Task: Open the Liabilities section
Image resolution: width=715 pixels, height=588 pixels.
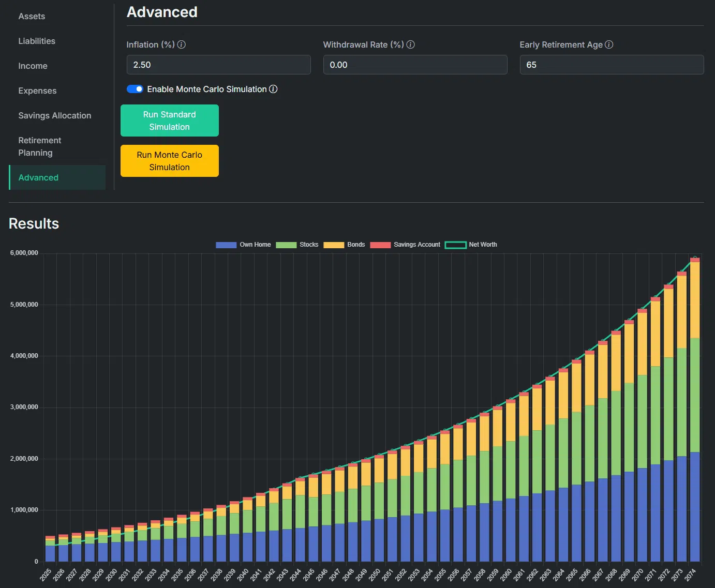Action: pos(37,41)
